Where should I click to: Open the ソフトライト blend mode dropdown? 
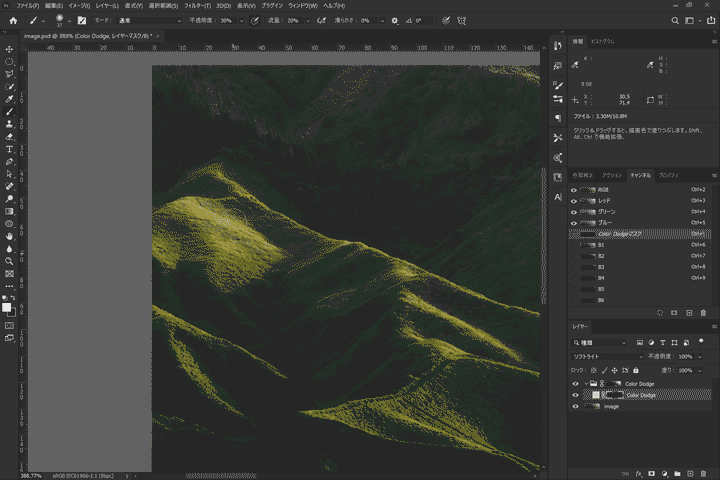point(607,356)
